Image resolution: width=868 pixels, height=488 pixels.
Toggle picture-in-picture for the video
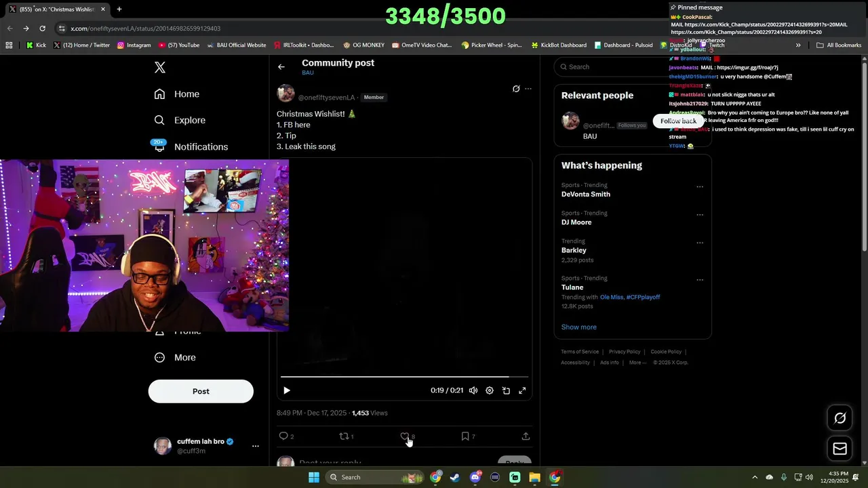[x=506, y=390]
